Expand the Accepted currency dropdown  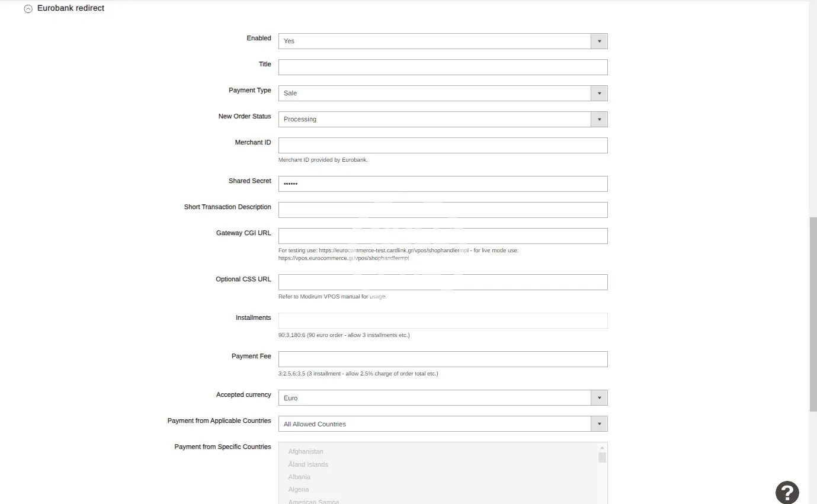pos(443,398)
